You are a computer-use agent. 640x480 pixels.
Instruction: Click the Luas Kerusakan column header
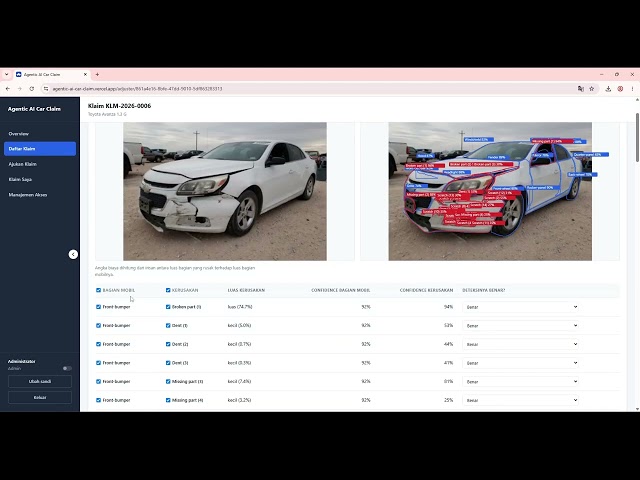pos(246,290)
